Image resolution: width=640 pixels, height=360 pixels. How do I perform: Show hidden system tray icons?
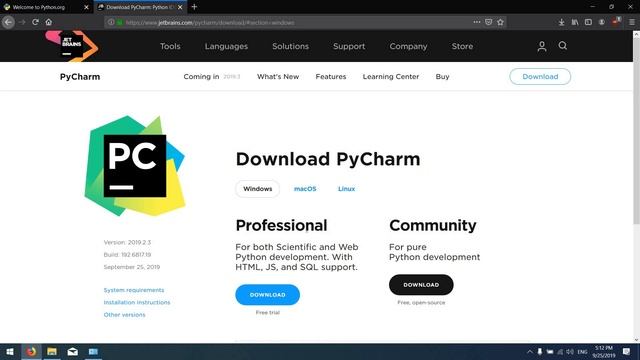(x=529, y=352)
